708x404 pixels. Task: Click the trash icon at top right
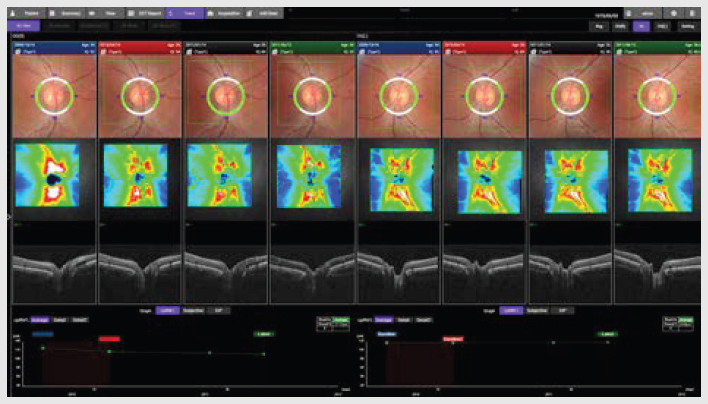click(693, 12)
